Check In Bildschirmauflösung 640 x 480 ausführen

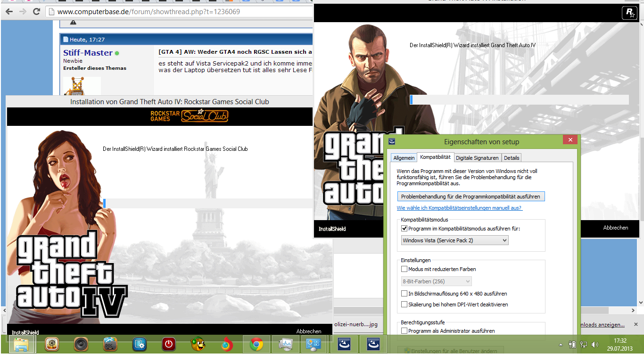(404, 294)
